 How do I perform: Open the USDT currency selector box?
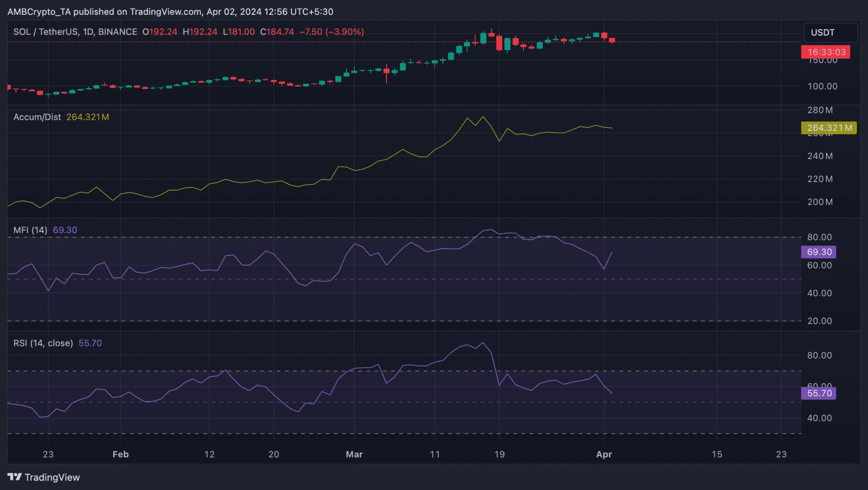[830, 33]
